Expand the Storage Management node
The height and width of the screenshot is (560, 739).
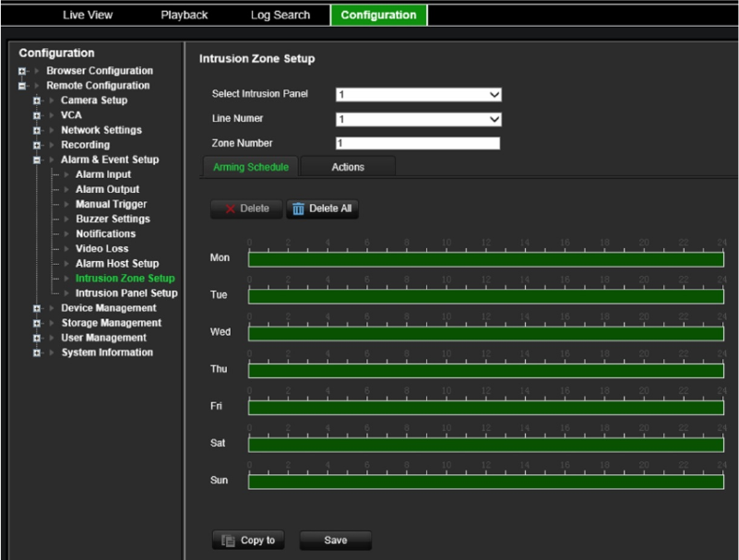pyautogui.click(x=37, y=323)
